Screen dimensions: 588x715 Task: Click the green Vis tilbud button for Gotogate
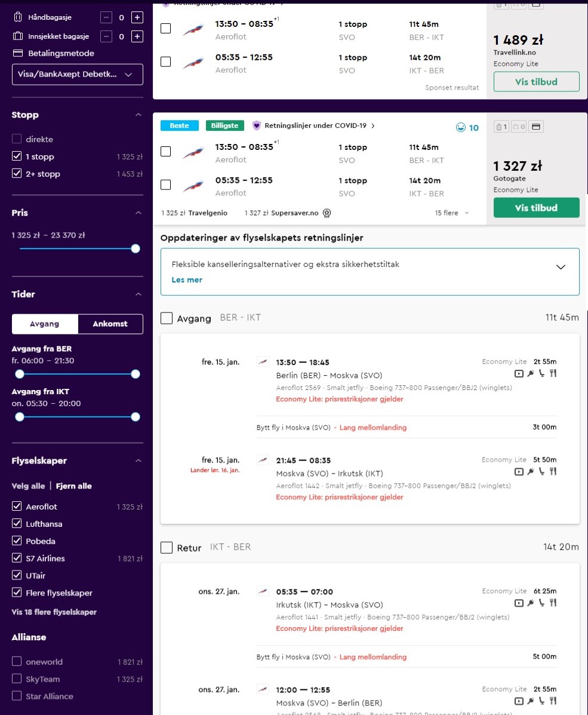click(537, 208)
